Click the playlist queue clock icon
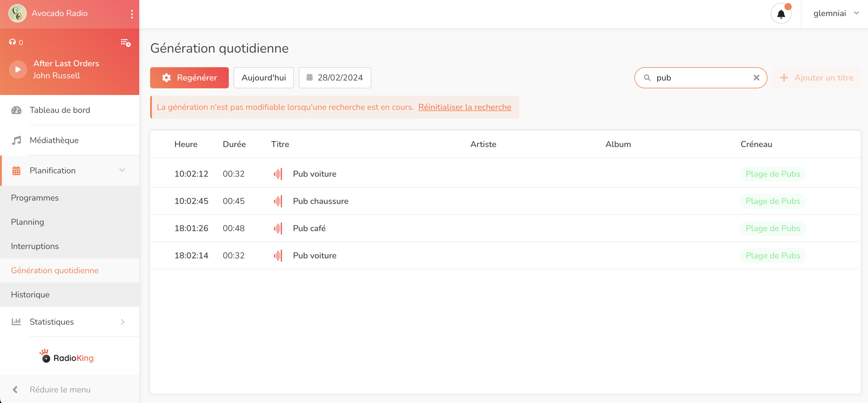868x403 pixels. pyautogui.click(x=125, y=42)
